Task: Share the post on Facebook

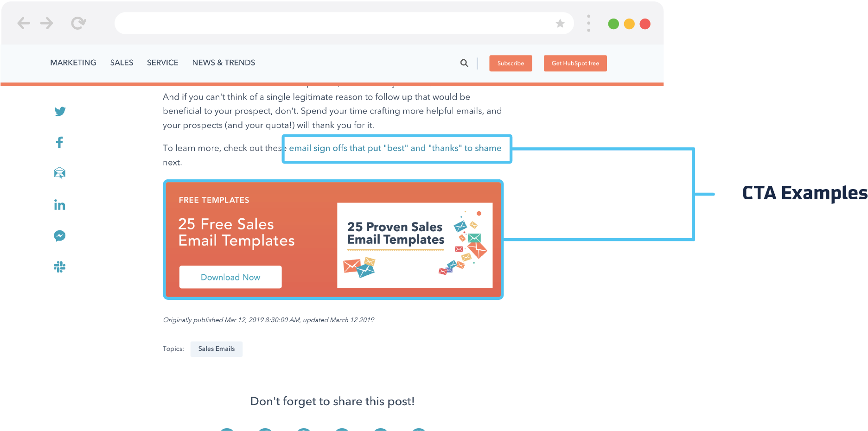Action: tap(59, 142)
